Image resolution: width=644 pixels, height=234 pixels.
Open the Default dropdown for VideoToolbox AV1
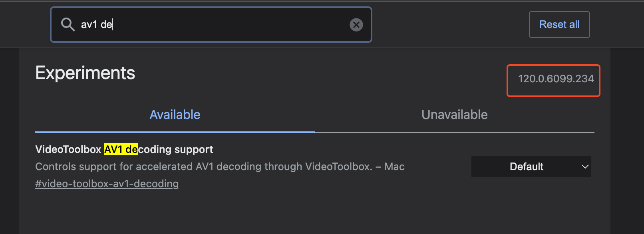click(x=531, y=167)
